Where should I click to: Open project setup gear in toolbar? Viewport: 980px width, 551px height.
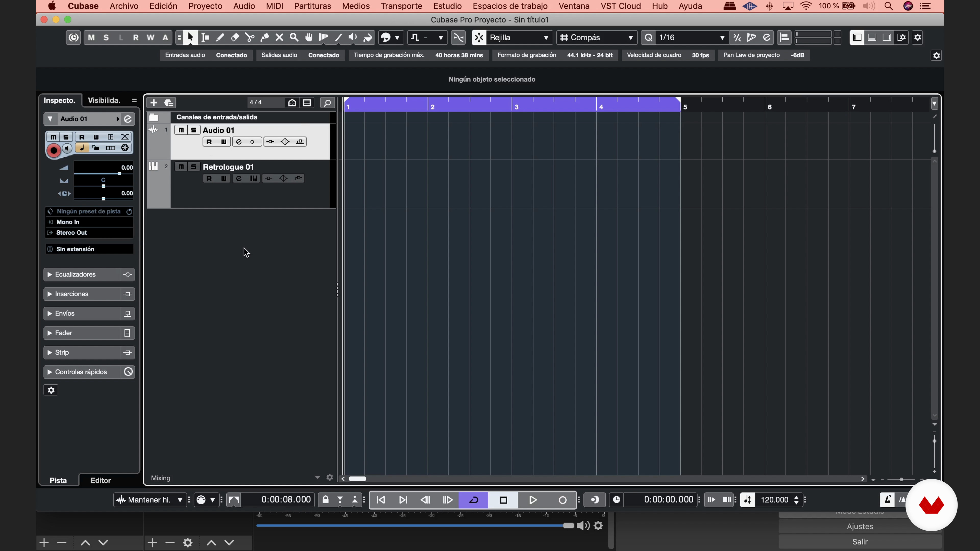918,37
